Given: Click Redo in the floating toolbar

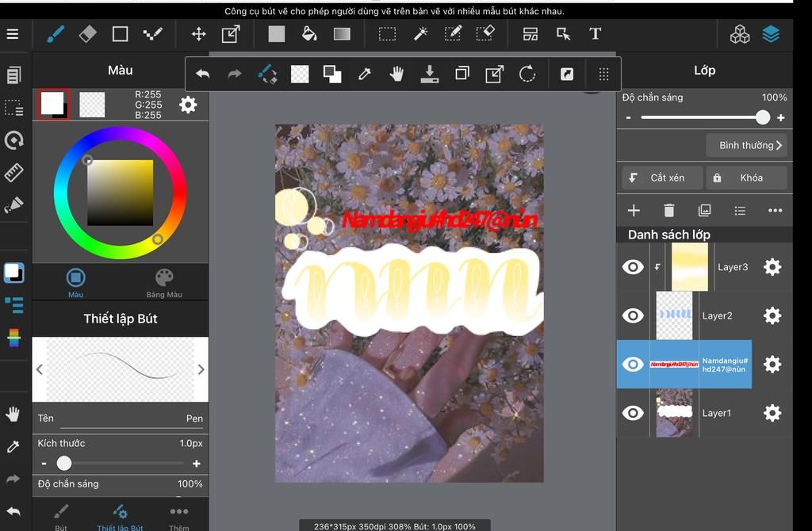Looking at the screenshot, I should pos(235,74).
